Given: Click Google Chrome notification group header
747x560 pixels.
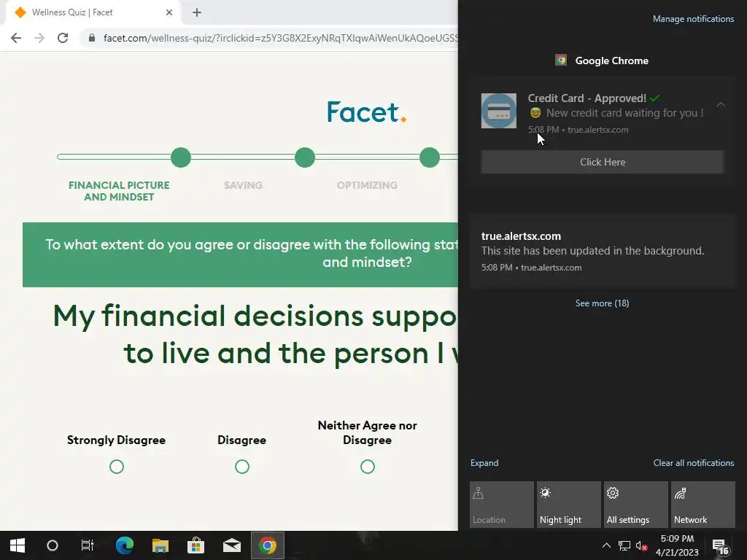Looking at the screenshot, I should tap(602, 61).
